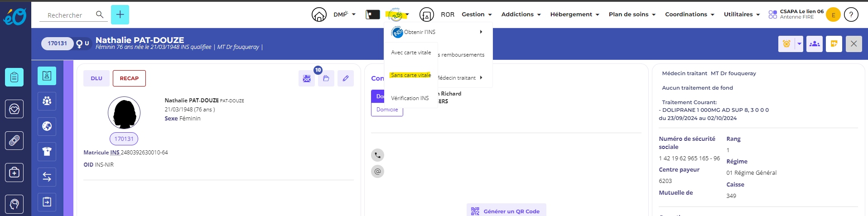Click 'Générer un QR Code' button

click(x=506, y=211)
